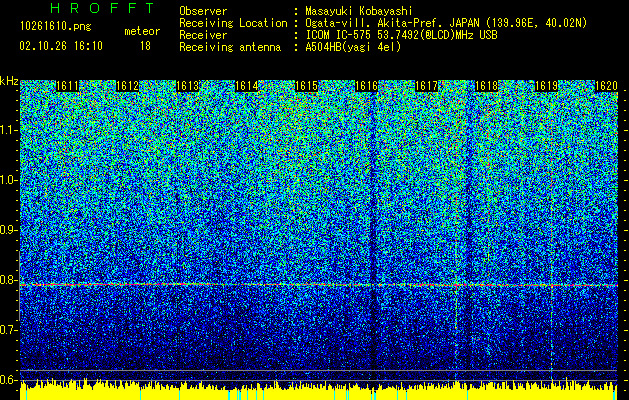Click the 0.7 frequency axis label
This screenshot has height=400, width=629.
[x=9, y=330]
